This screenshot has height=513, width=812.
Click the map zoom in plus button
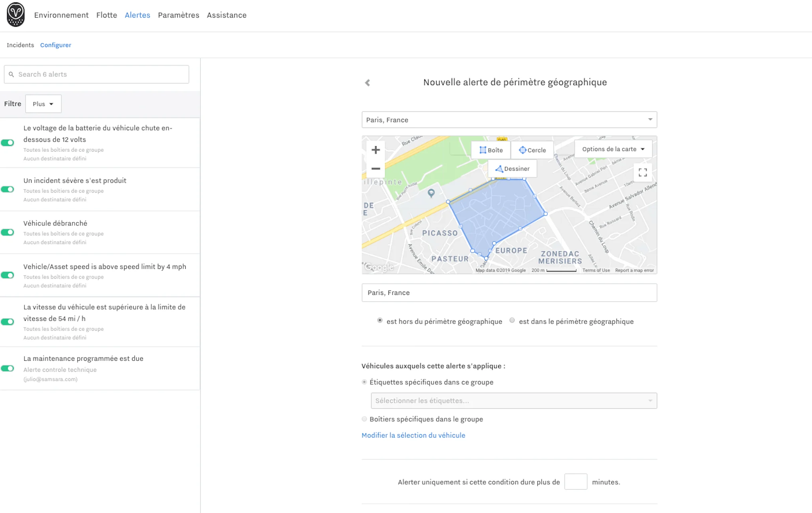click(x=375, y=150)
